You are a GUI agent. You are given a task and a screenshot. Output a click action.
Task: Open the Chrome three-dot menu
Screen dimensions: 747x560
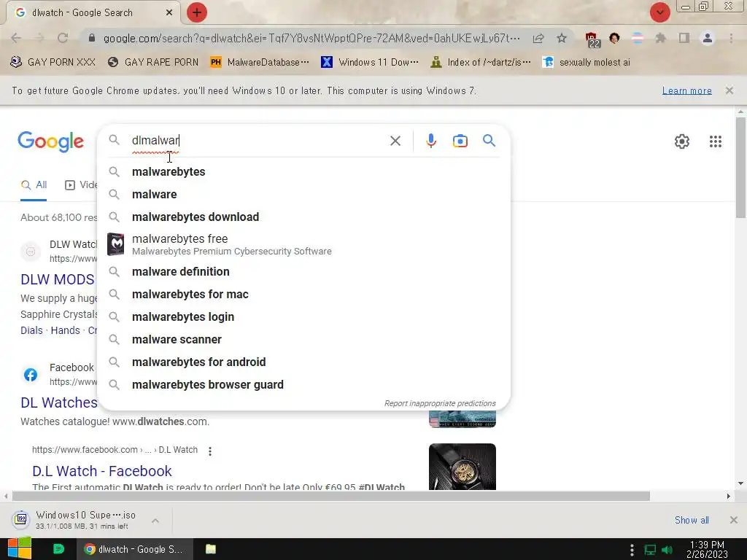[x=731, y=38]
